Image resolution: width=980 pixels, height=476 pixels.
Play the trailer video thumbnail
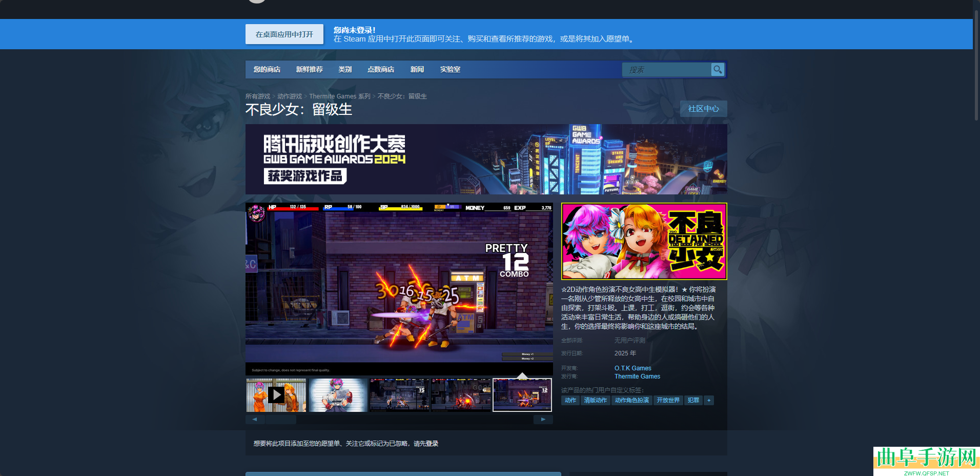[x=276, y=395]
